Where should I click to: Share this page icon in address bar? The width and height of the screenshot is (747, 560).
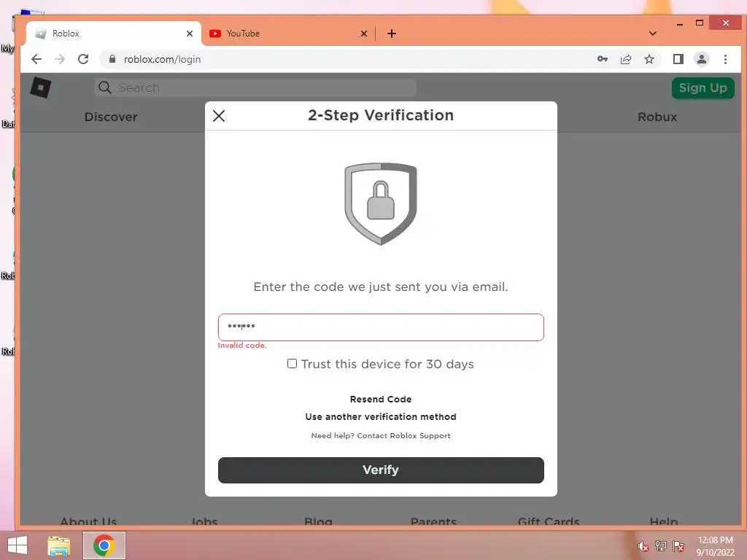625,59
